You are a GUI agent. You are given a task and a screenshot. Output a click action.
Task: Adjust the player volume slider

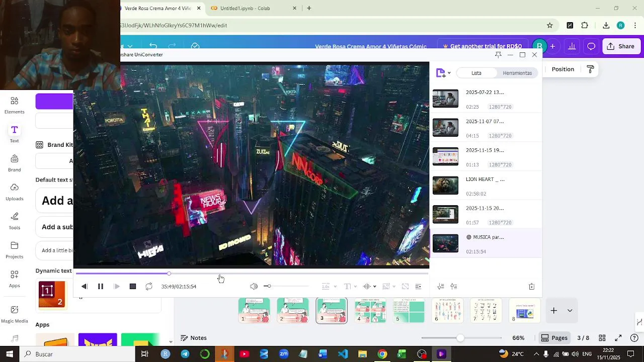(286, 287)
